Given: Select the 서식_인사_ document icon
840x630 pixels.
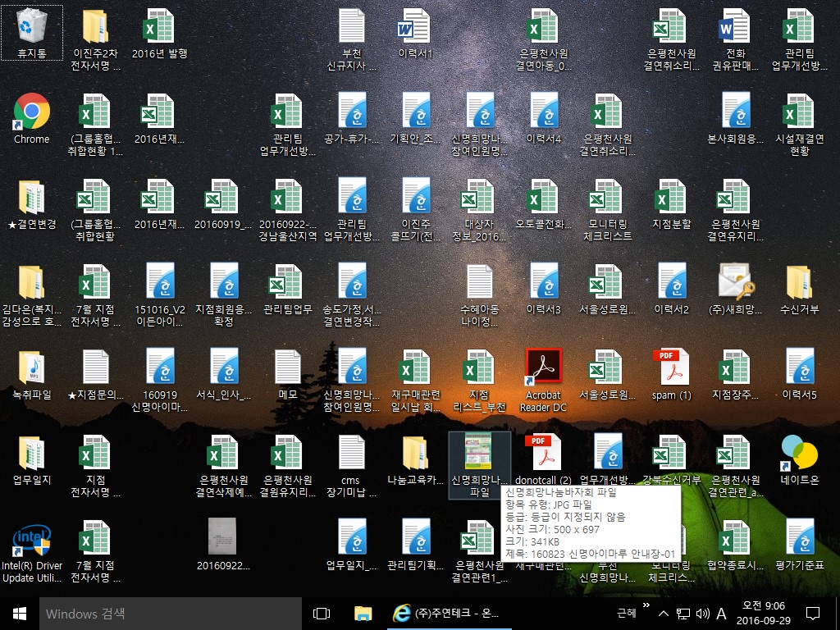Looking at the screenshot, I should pyautogui.click(x=223, y=374).
